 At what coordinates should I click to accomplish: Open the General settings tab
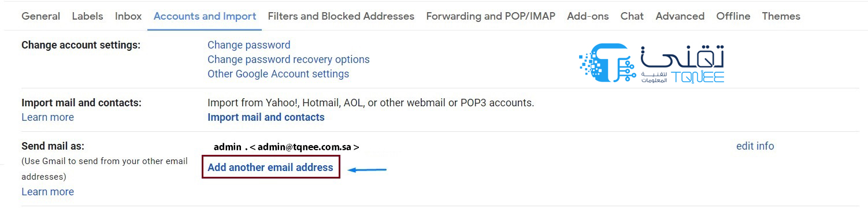click(x=40, y=16)
